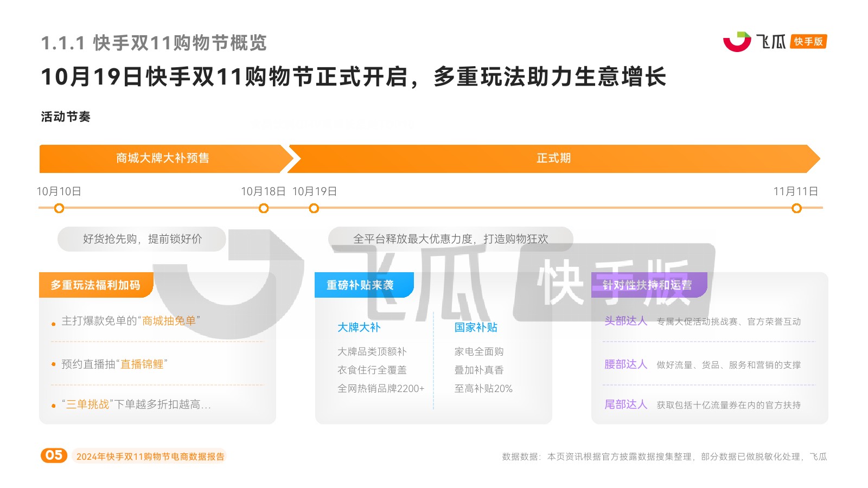Click the 三单挑战 highlighted text
Viewport: 868px width, 488px height.
(87, 404)
